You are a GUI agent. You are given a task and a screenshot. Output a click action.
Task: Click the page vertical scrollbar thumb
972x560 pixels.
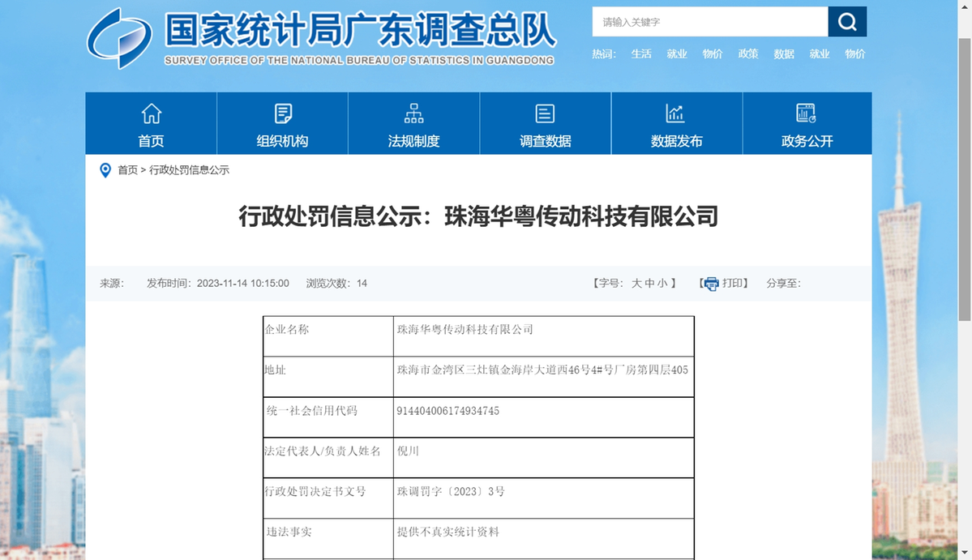point(965,180)
